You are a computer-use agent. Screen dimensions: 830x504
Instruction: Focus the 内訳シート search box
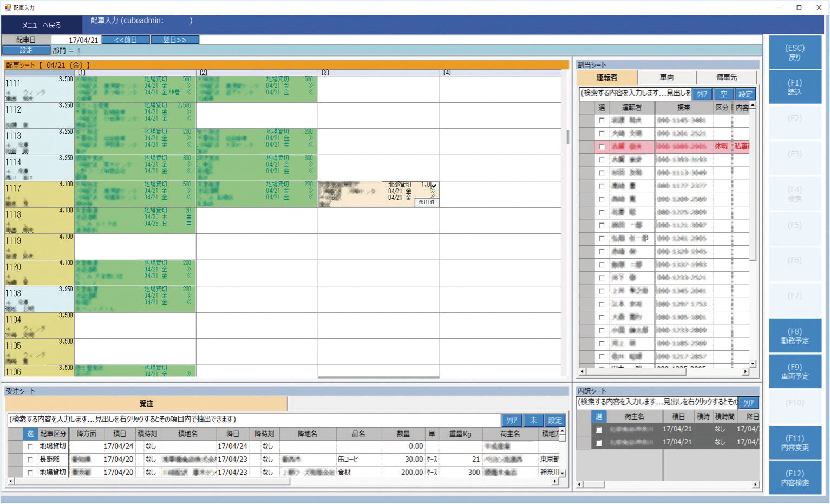tap(657, 402)
